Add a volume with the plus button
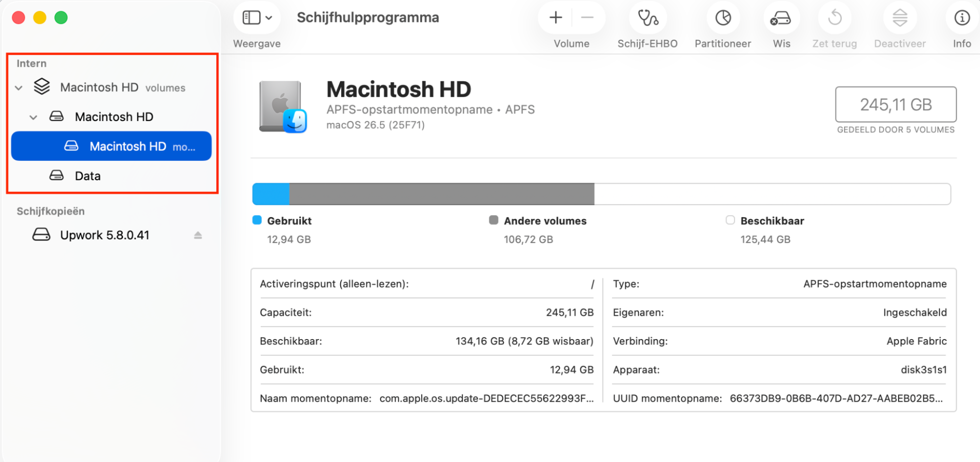Viewport: 980px width, 462px height. click(x=555, y=18)
